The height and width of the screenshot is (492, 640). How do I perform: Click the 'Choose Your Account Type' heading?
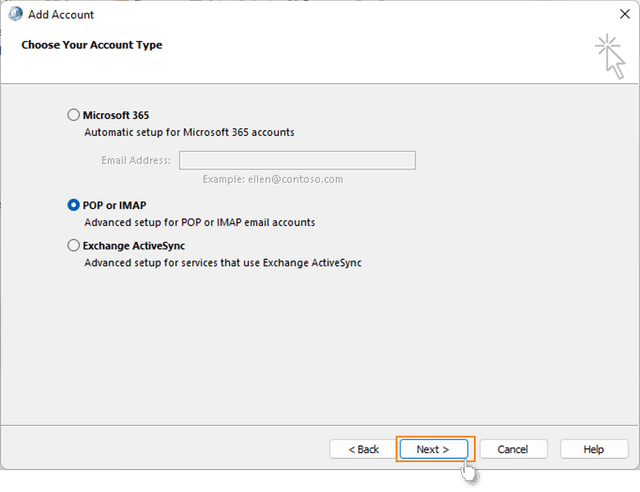(92, 45)
